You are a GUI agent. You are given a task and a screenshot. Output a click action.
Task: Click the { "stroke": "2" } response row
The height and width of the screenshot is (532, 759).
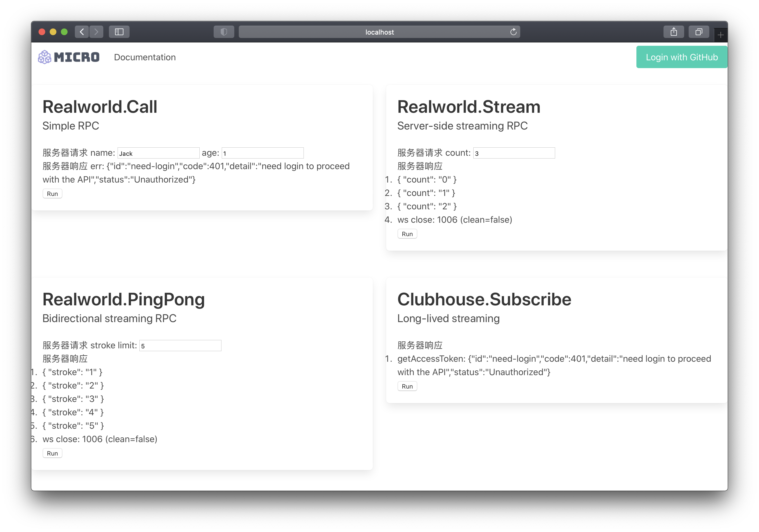(x=73, y=386)
